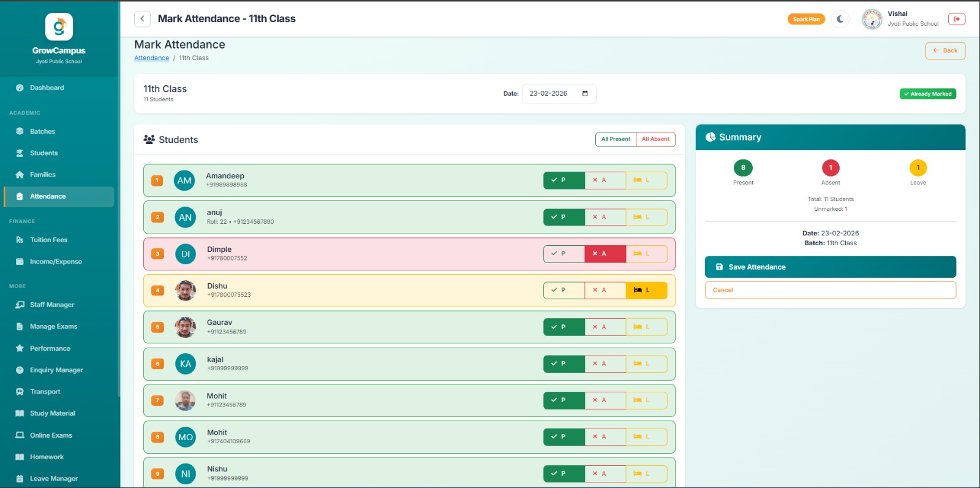The width and height of the screenshot is (980, 488).
Task: Mark Amandeep as absent
Action: pos(605,180)
